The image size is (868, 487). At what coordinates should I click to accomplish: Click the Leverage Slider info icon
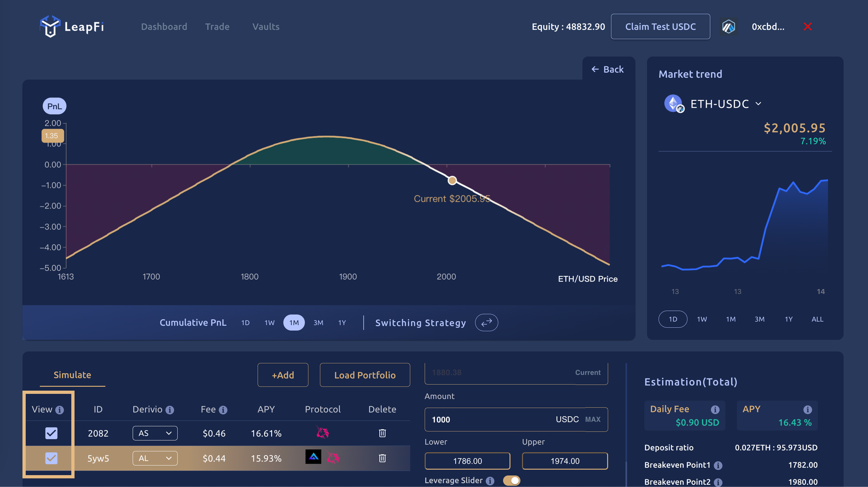490,481
